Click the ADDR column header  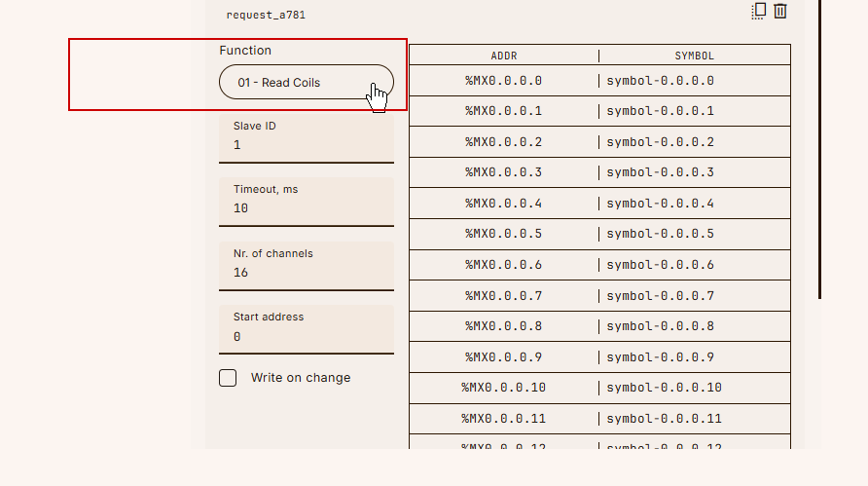pyautogui.click(x=504, y=56)
